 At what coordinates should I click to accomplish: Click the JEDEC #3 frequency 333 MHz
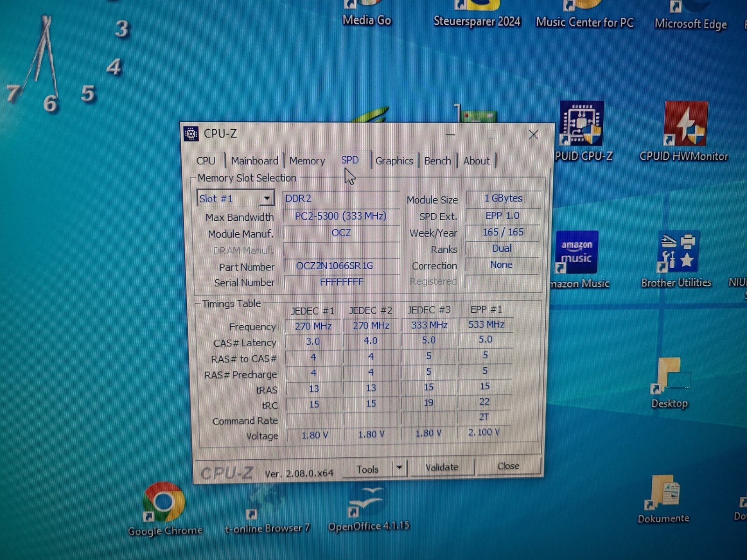[429, 325]
